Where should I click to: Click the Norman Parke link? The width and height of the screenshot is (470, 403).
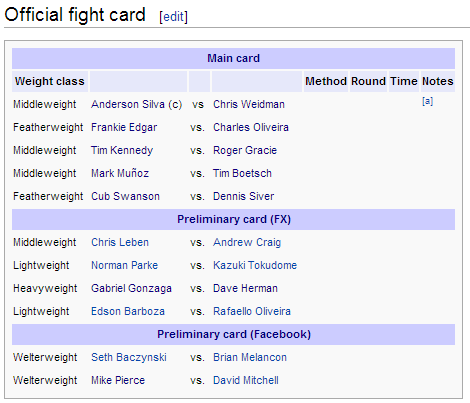(124, 265)
